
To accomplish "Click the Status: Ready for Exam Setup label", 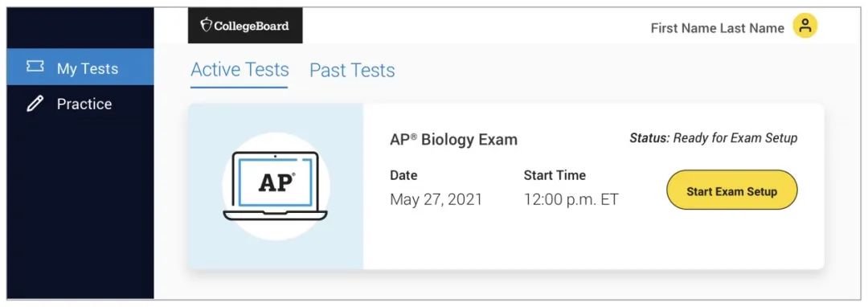I will [x=714, y=137].
